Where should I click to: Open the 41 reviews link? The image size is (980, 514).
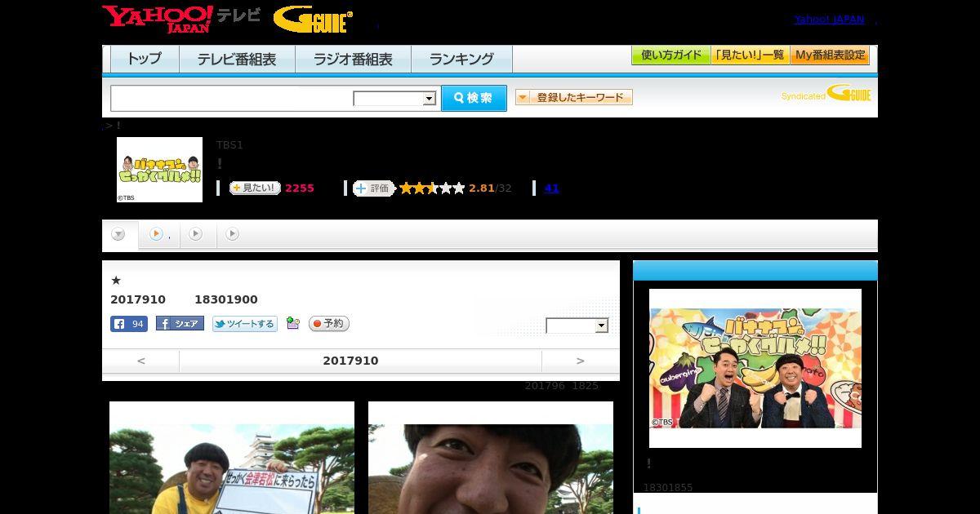pos(551,188)
